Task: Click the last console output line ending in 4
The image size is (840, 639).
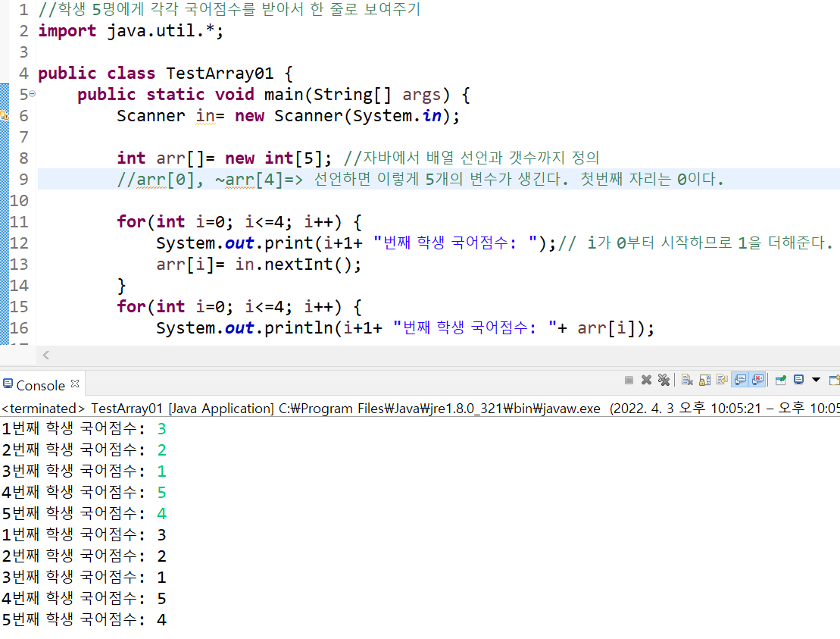Action: click(84, 620)
